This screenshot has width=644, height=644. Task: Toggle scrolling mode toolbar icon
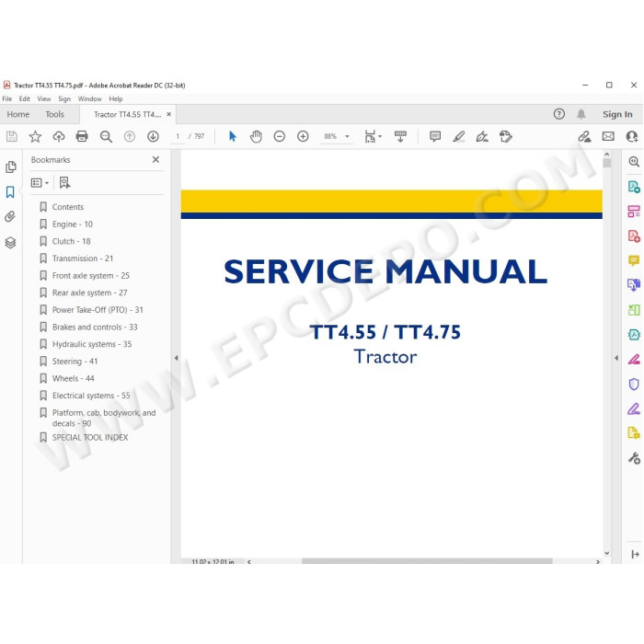point(400,136)
